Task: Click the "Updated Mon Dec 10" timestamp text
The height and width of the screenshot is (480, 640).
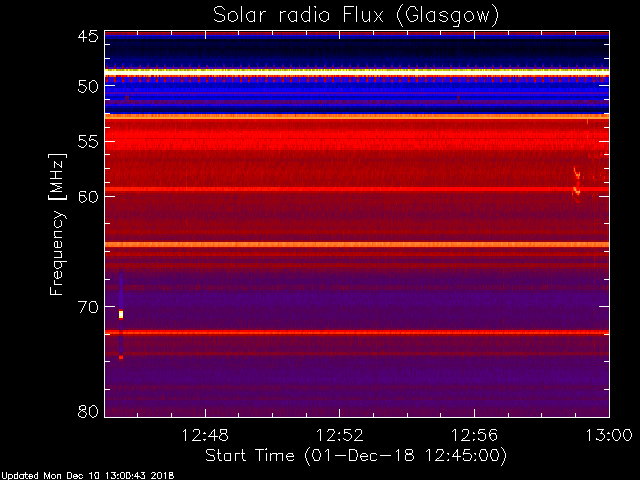Action: point(87,476)
